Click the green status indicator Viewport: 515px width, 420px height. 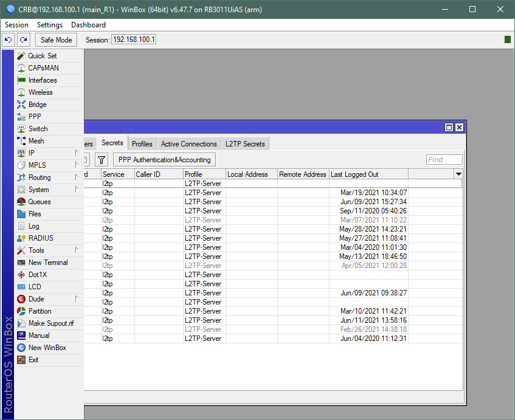click(x=508, y=40)
